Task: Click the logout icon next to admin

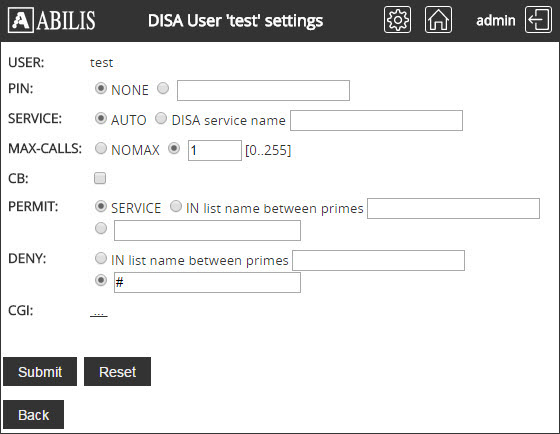Action: 538,20
